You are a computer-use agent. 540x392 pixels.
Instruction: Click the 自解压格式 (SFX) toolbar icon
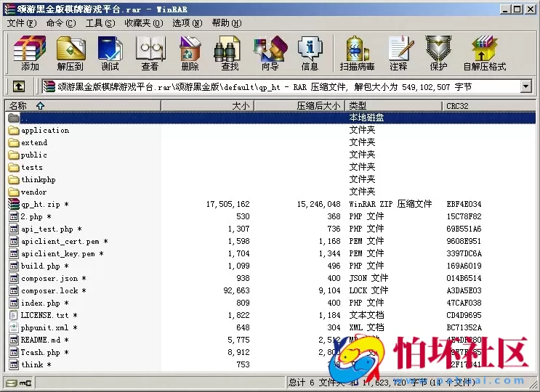(484, 52)
